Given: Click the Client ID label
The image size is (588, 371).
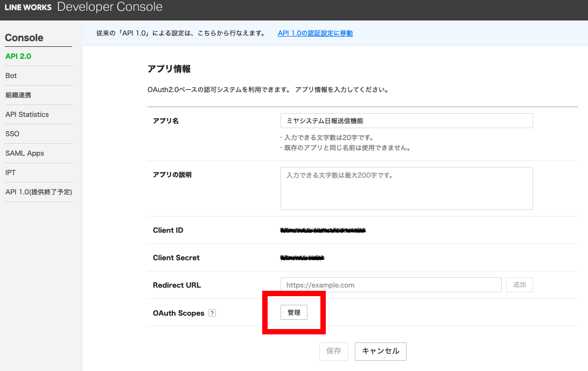Looking at the screenshot, I should click(x=168, y=230).
